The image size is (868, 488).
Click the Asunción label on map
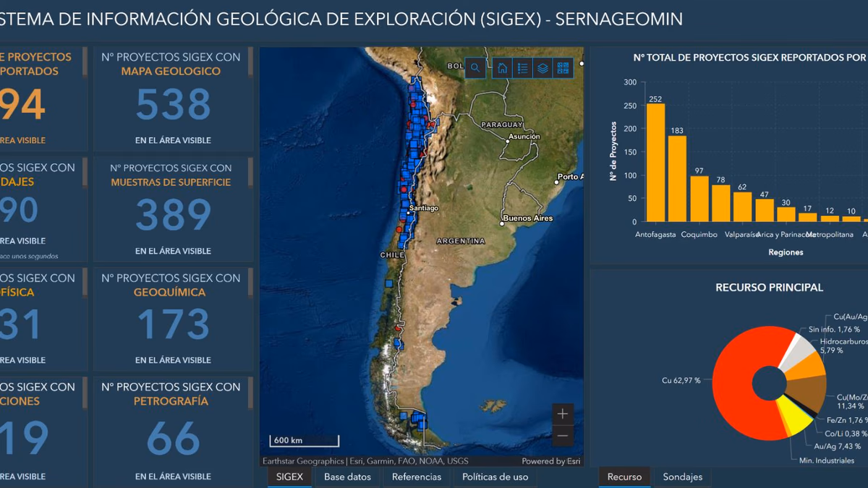click(524, 136)
